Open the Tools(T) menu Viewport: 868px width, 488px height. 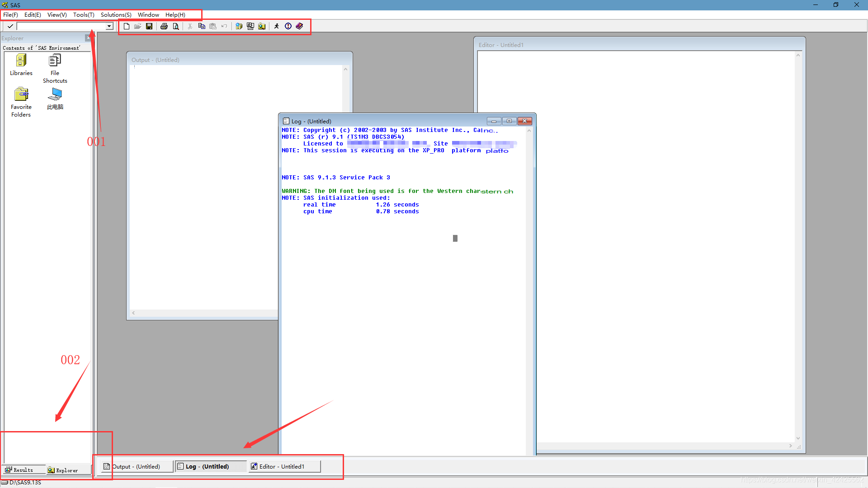click(x=84, y=15)
